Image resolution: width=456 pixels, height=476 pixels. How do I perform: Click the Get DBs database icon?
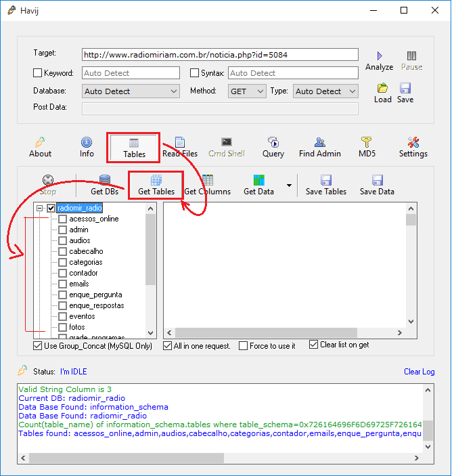pyautogui.click(x=105, y=179)
